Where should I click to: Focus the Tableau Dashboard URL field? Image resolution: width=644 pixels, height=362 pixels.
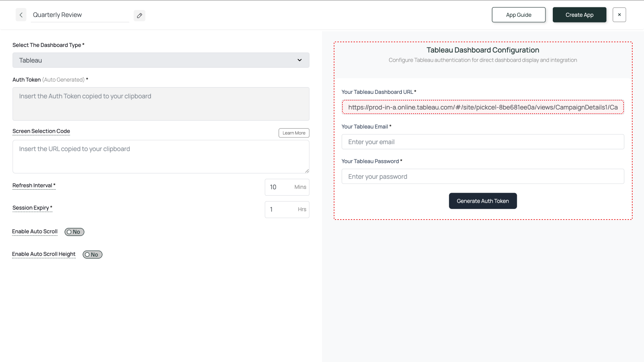(x=483, y=107)
